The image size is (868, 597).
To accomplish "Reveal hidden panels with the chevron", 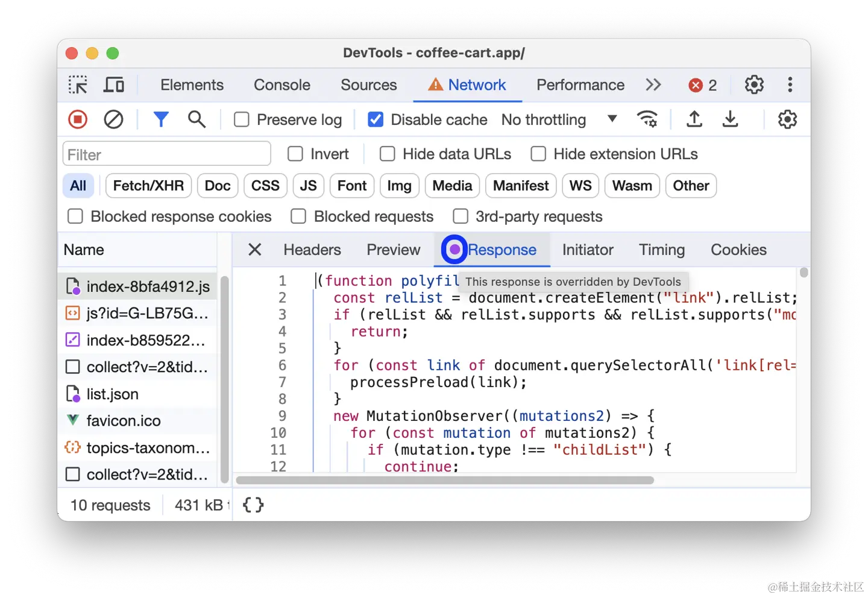I will (x=653, y=84).
